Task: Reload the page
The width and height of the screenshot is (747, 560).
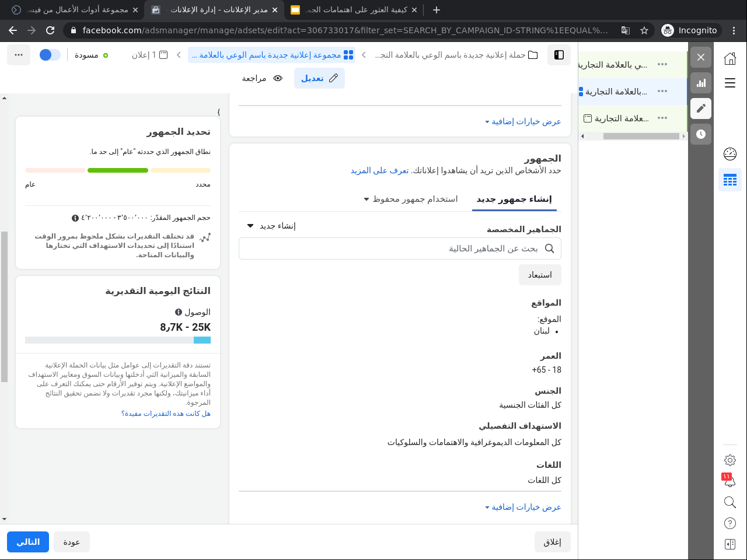Action: point(50,30)
